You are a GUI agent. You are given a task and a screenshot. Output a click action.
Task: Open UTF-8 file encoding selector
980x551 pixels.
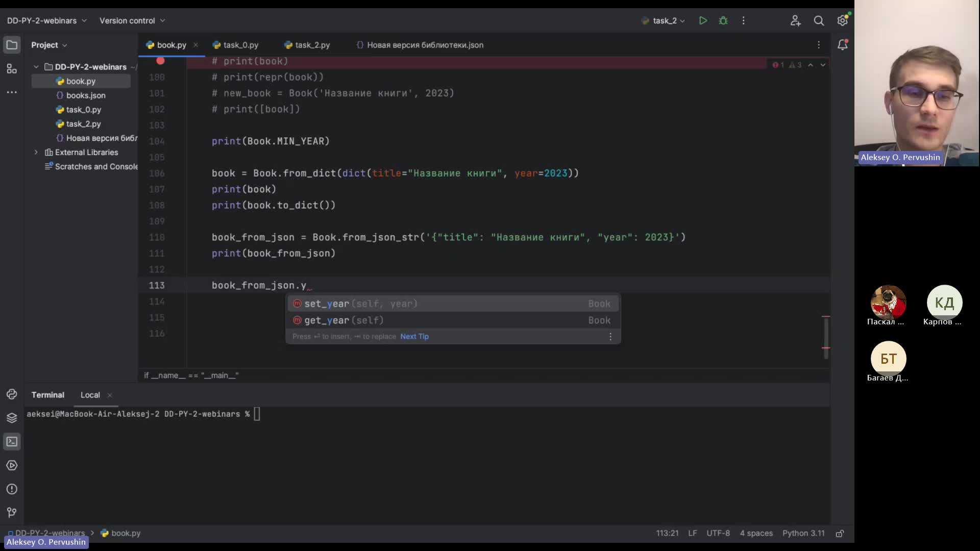pos(718,533)
